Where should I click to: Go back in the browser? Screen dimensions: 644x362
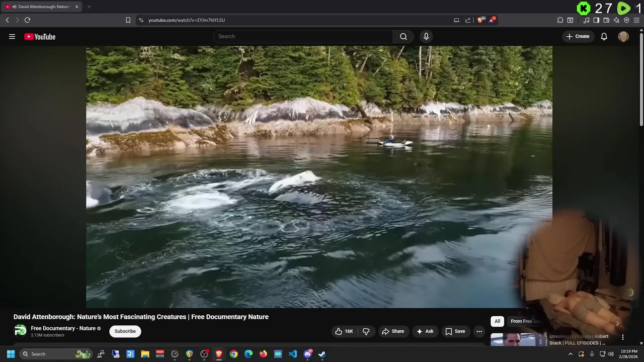(x=7, y=20)
